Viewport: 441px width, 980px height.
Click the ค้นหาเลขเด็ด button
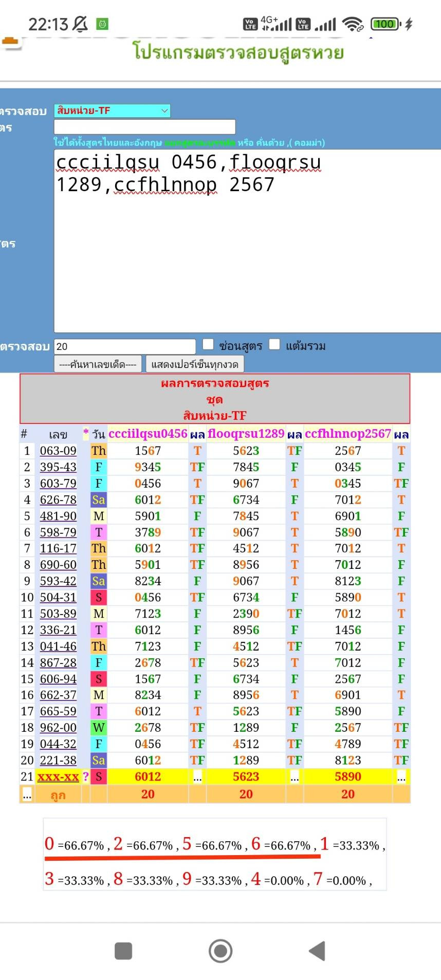coord(98,364)
